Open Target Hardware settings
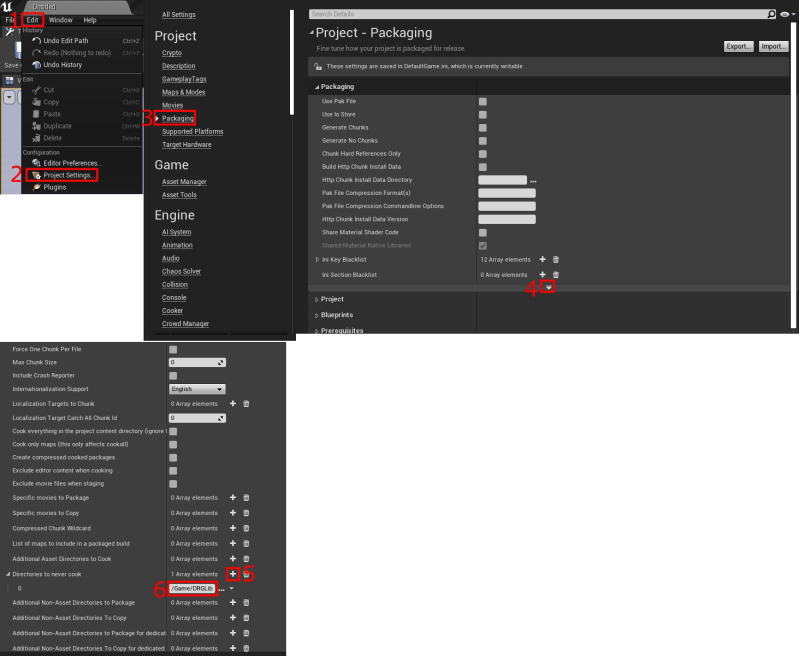The image size is (799, 656). point(187,145)
